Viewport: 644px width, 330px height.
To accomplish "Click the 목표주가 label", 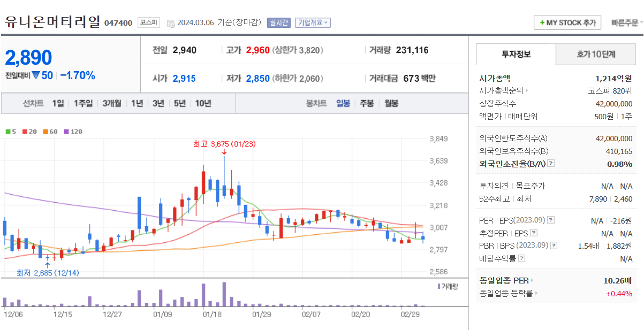I will (530, 186).
